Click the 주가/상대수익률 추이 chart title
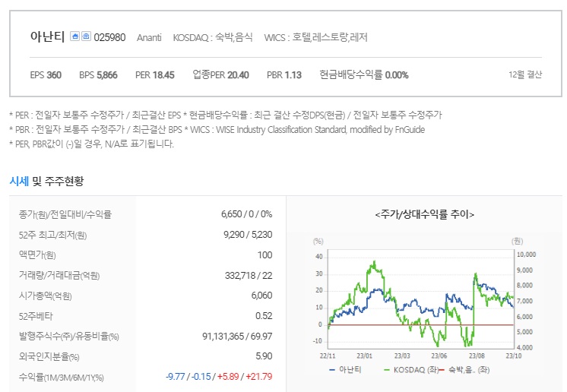 point(425,214)
